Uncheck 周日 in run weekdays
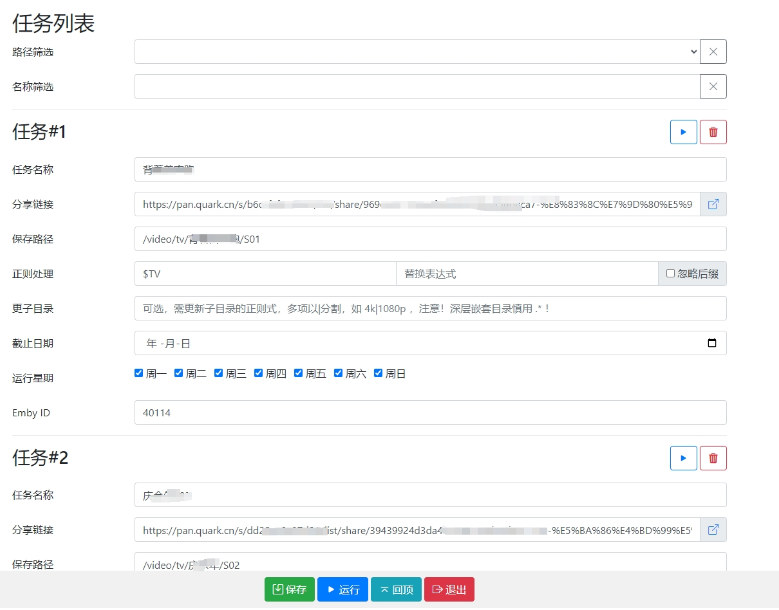779x610 pixels. 379,373
